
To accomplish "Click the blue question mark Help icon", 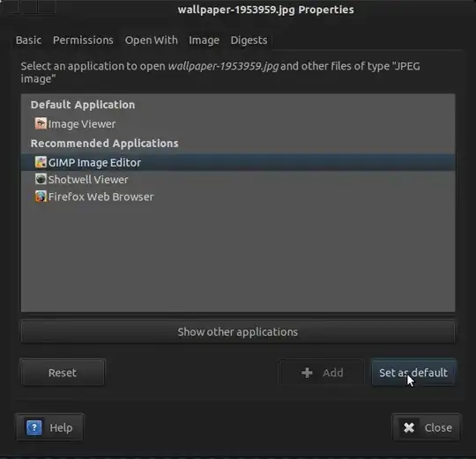I will point(34,428).
